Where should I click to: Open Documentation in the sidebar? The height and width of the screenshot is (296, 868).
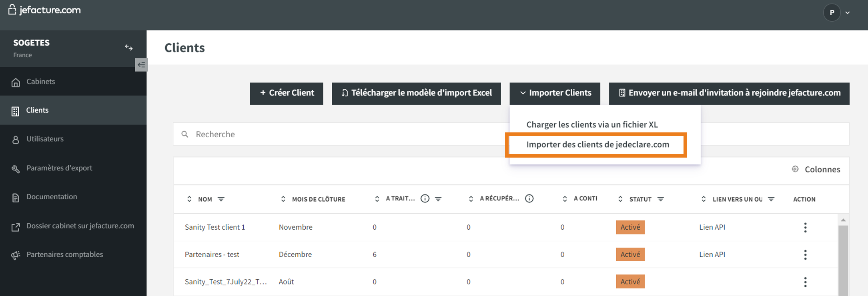pos(73,197)
